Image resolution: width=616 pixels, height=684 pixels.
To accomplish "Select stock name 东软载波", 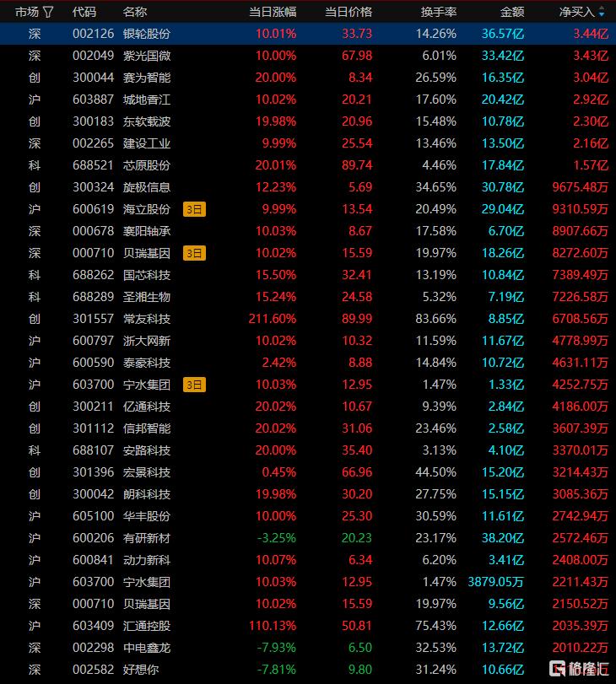I will 147,121.
